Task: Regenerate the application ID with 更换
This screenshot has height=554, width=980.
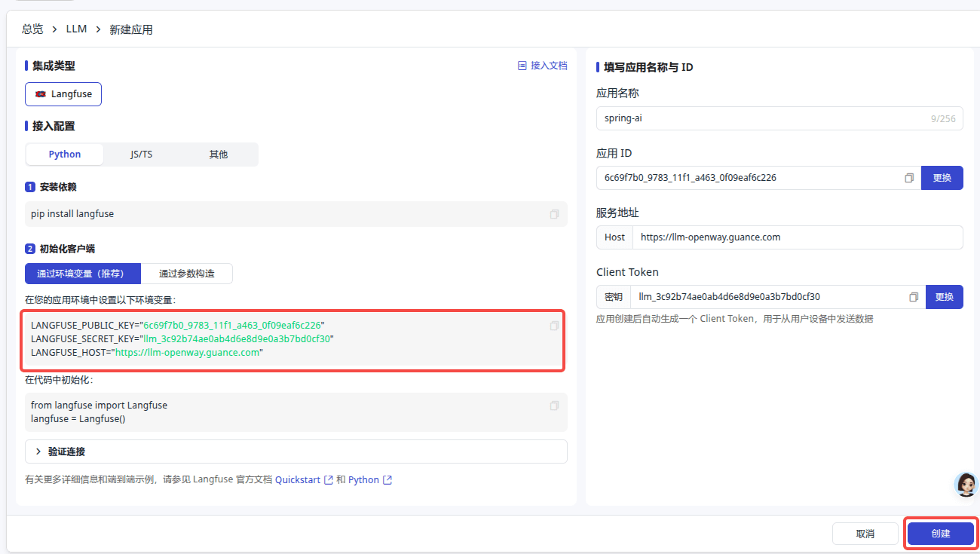Action: (x=942, y=178)
